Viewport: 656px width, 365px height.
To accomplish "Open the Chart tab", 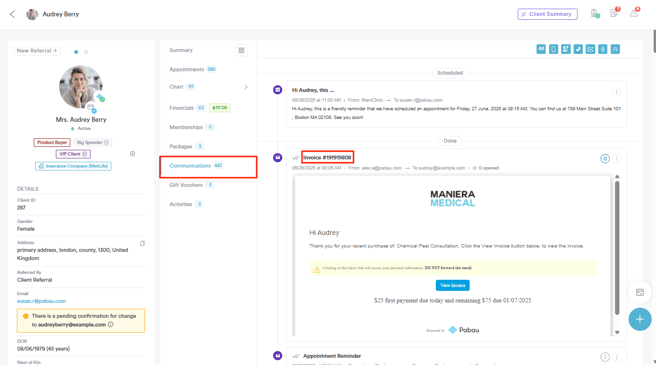I will (176, 87).
